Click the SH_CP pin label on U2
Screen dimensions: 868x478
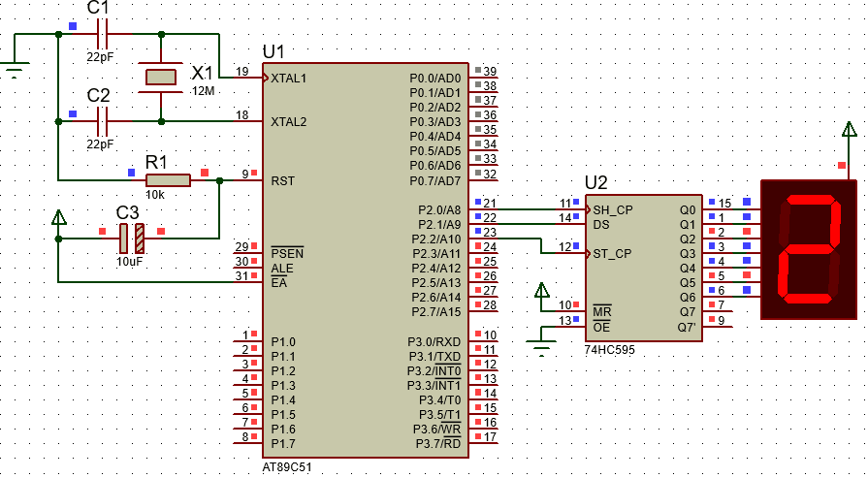tap(613, 210)
